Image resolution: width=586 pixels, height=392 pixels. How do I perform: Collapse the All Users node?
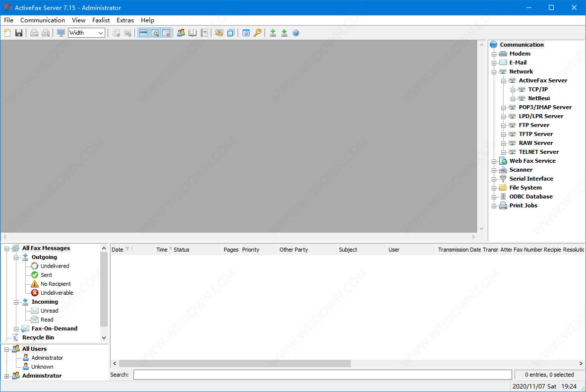tap(7, 349)
